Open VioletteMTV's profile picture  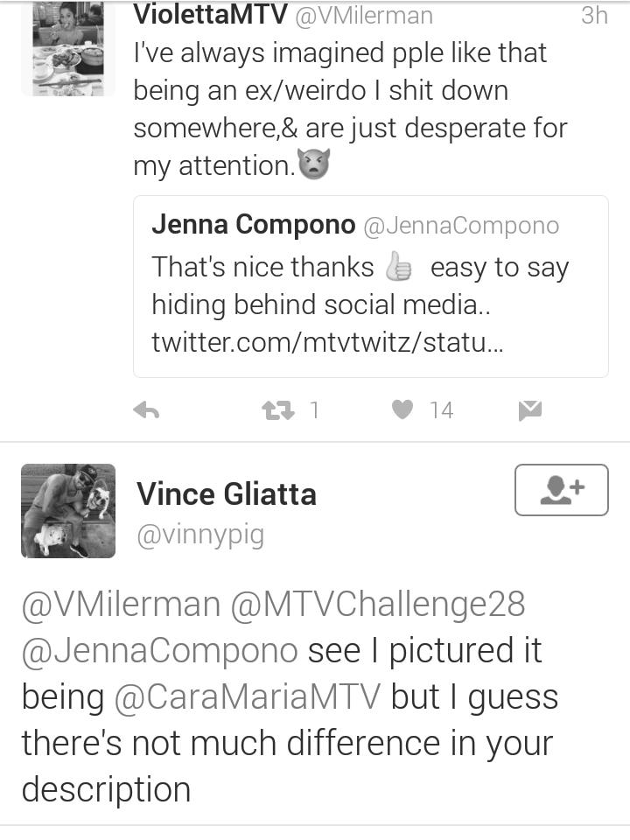pos(68,48)
